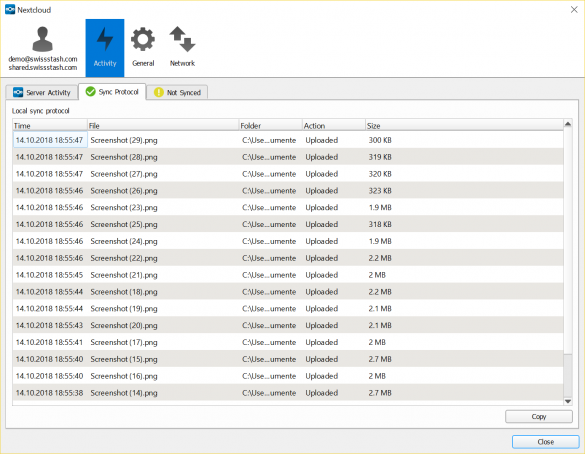Image resolution: width=585 pixels, height=454 pixels.
Task: Click the Nextcloud logo in title bar
Action: click(10, 10)
